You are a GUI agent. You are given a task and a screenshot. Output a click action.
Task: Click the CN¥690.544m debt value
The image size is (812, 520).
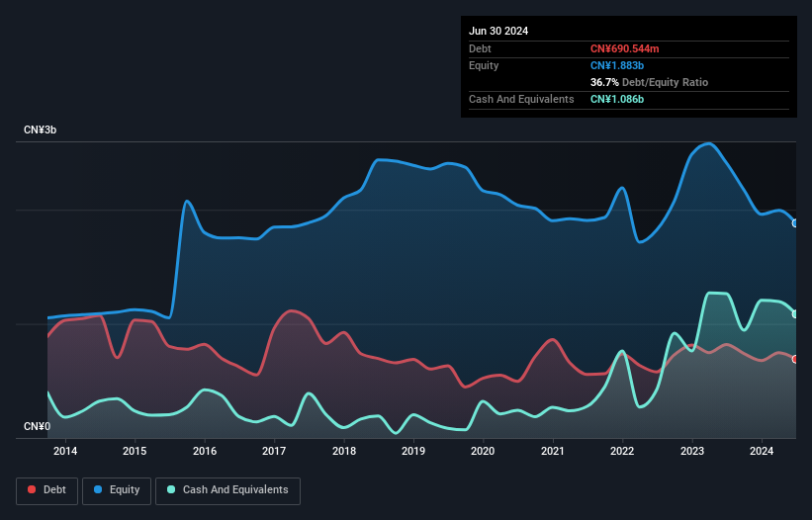(624, 48)
